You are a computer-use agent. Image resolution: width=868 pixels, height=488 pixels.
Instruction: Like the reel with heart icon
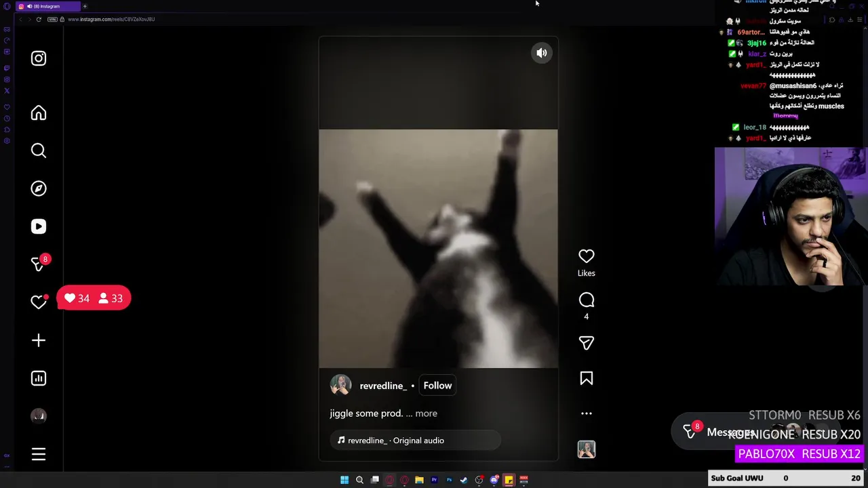point(587,256)
